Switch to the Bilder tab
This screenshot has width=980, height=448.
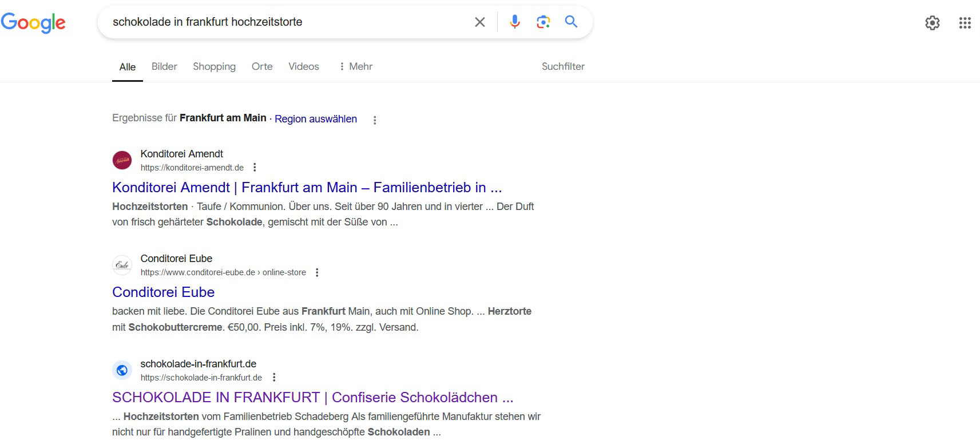[x=164, y=66]
